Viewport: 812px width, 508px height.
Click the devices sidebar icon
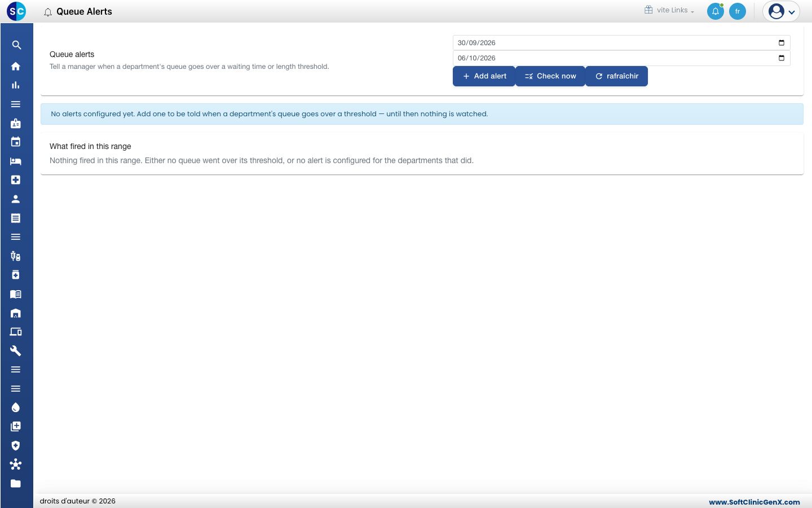(x=16, y=332)
